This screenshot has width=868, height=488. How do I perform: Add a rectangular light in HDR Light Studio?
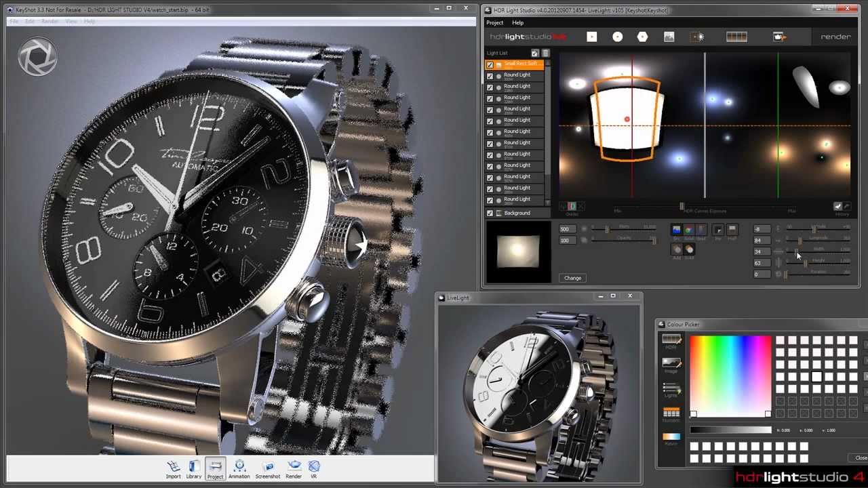[592, 37]
